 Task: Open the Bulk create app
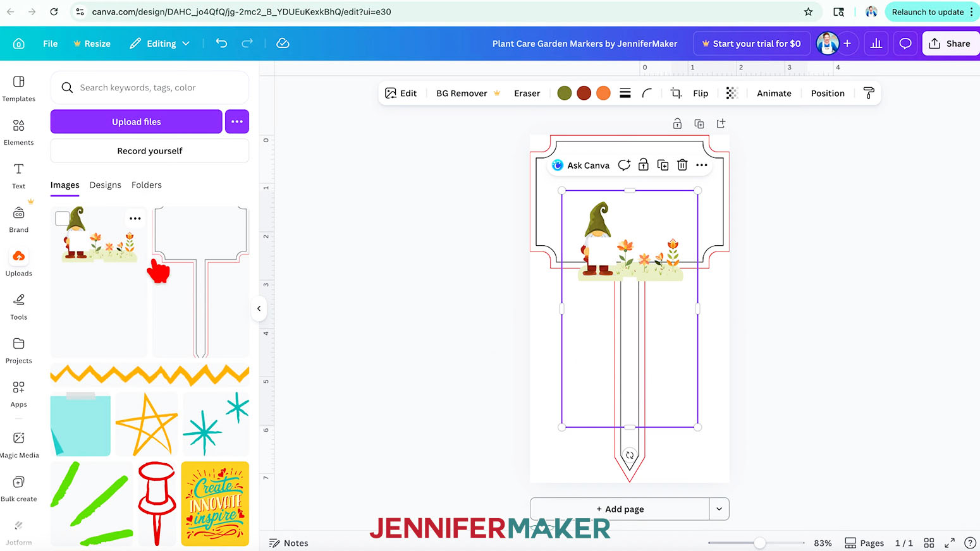pyautogui.click(x=19, y=488)
